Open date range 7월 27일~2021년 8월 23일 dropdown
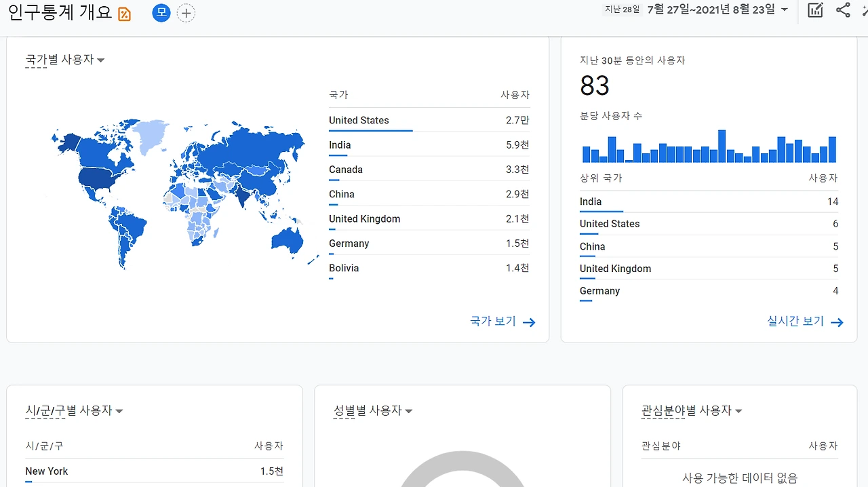868x487 pixels. 718,9
